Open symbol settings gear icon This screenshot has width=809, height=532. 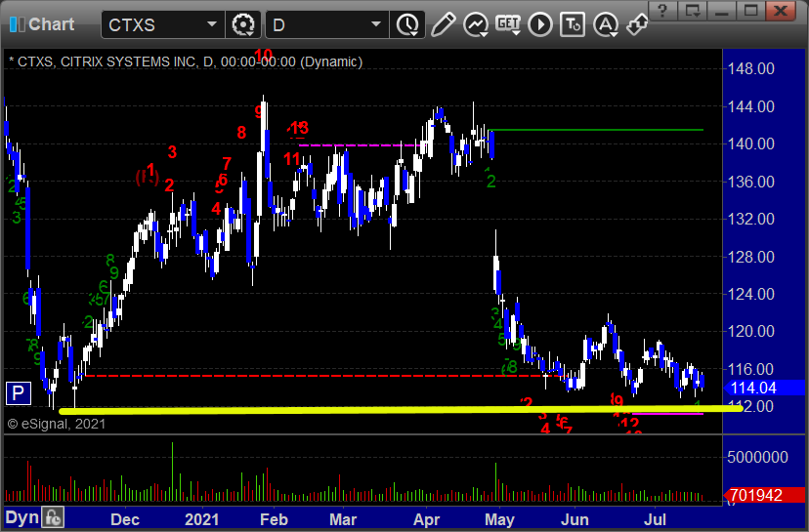coord(243,24)
